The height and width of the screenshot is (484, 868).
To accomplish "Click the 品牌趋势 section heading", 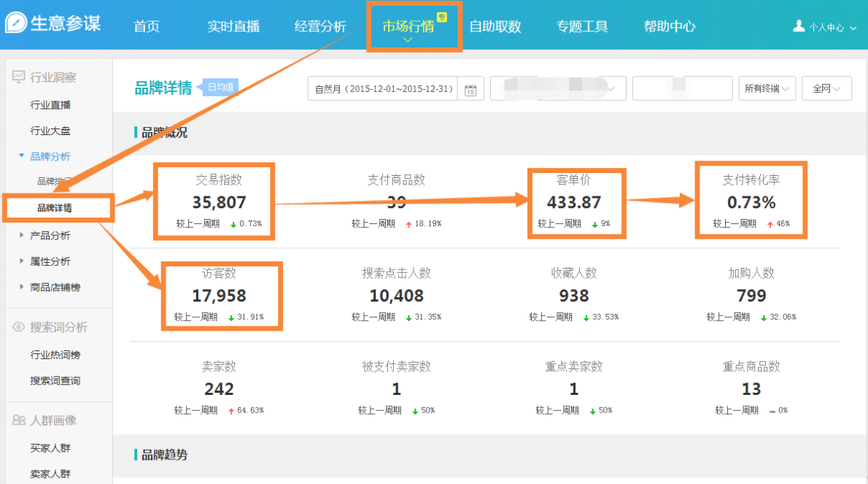I will click(x=164, y=456).
